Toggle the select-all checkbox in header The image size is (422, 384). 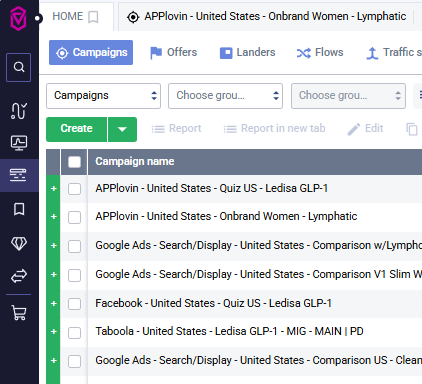click(x=74, y=162)
